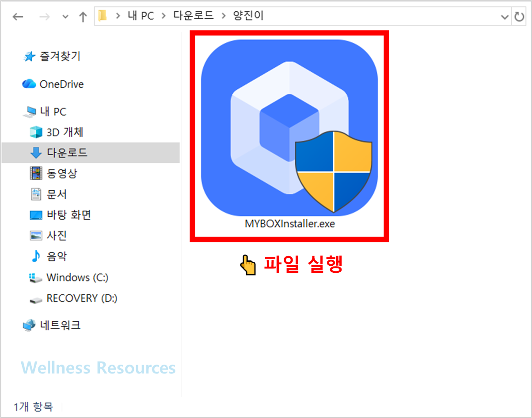Screen dimensions: 532x418
Task: Select 다운로드 in the navigation pane
Action: (91, 153)
